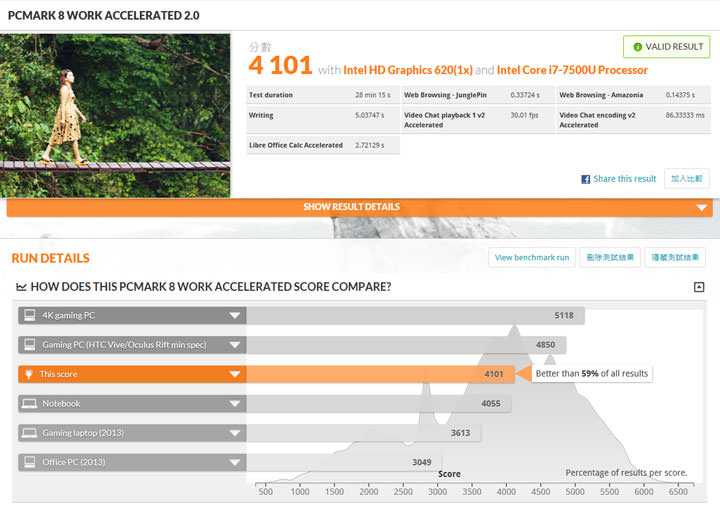This screenshot has width=720, height=510.
Task: Open the Intel Core i7-7500U Processor link
Action: pyautogui.click(x=572, y=70)
